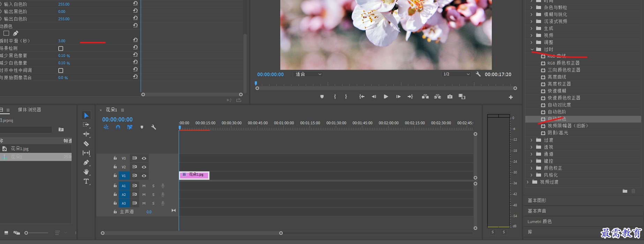Enable the 对齐中性中间调 checkbox
Image resolution: width=644 pixels, height=244 pixels.
pyautogui.click(x=61, y=70)
